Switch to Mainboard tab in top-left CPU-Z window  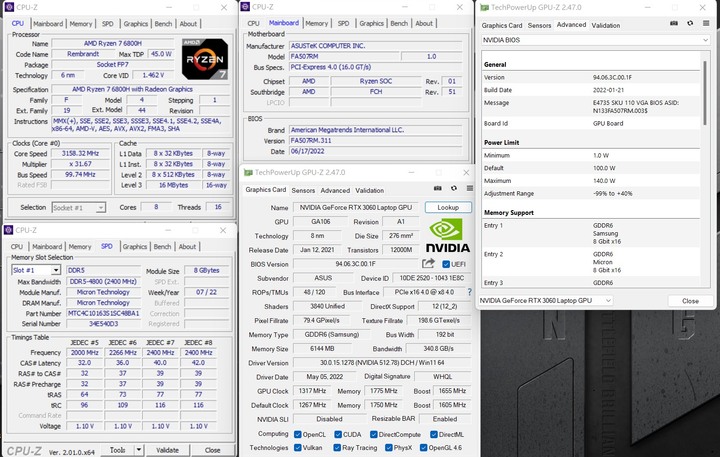[x=48, y=24]
